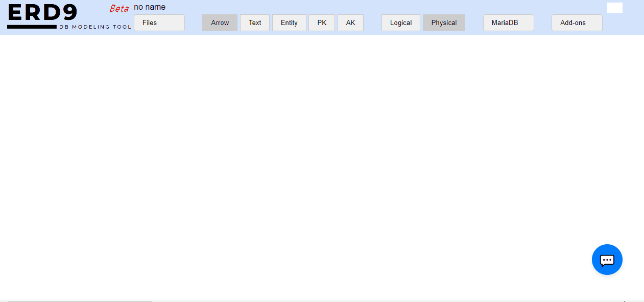
Task: Open the Files menu
Action: point(159,23)
